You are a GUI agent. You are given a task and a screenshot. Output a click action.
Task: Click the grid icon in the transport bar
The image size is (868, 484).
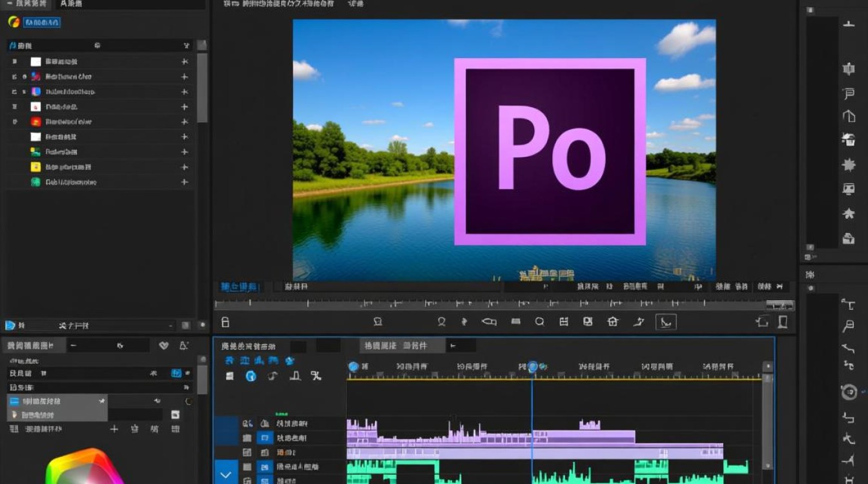pyautogui.click(x=564, y=321)
